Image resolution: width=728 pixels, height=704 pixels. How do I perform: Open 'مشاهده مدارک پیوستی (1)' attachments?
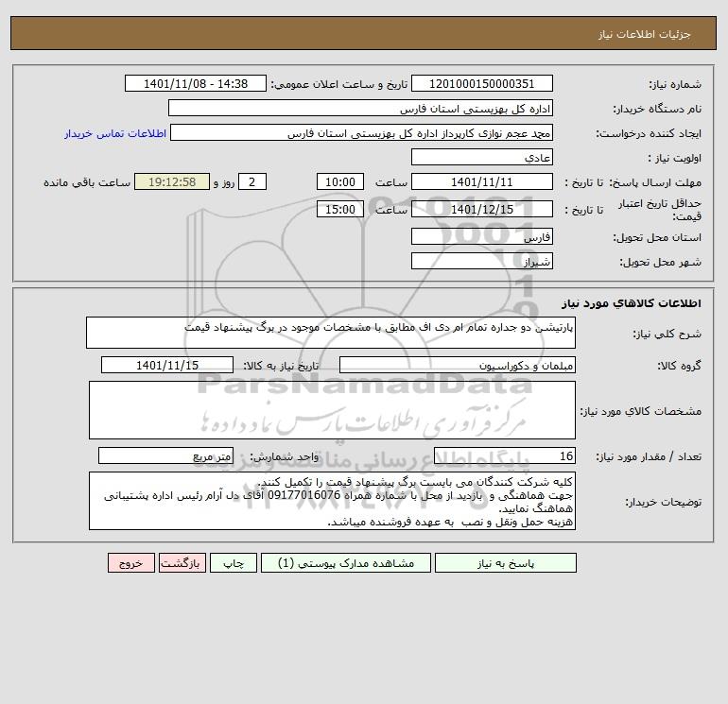click(346, 563)
